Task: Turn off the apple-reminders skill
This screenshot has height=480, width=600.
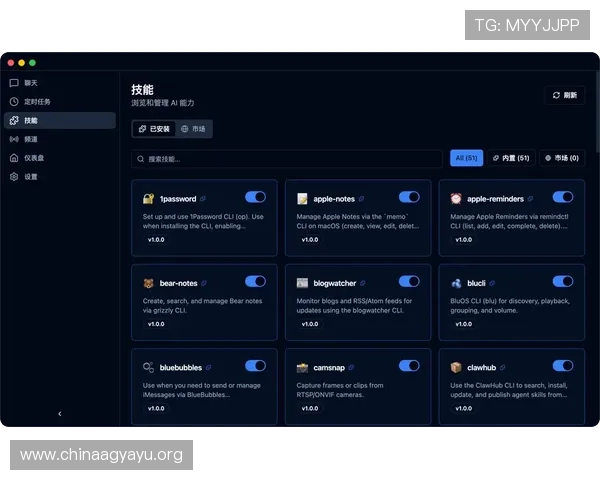Action: click(563, 197)
